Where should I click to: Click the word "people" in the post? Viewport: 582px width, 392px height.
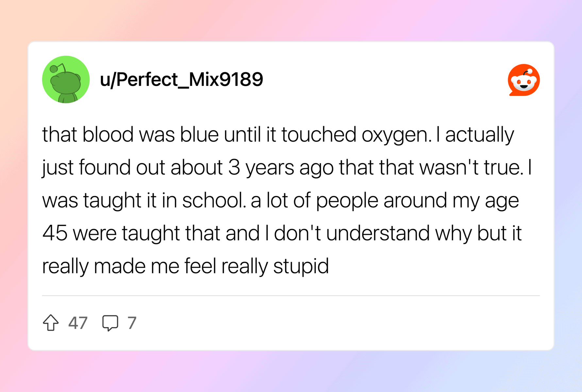[347, 200]
